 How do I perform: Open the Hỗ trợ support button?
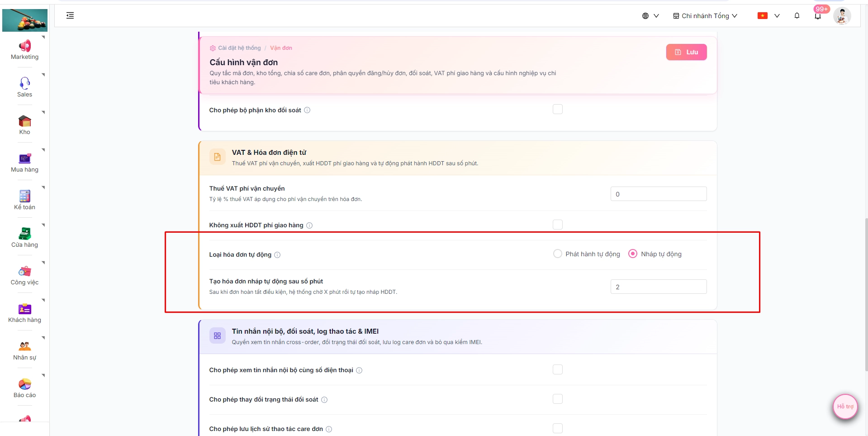coord(845,407)
